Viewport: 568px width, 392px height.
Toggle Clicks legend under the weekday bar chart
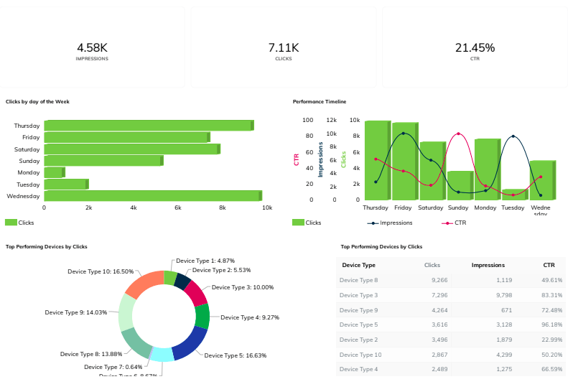(20, 223)
